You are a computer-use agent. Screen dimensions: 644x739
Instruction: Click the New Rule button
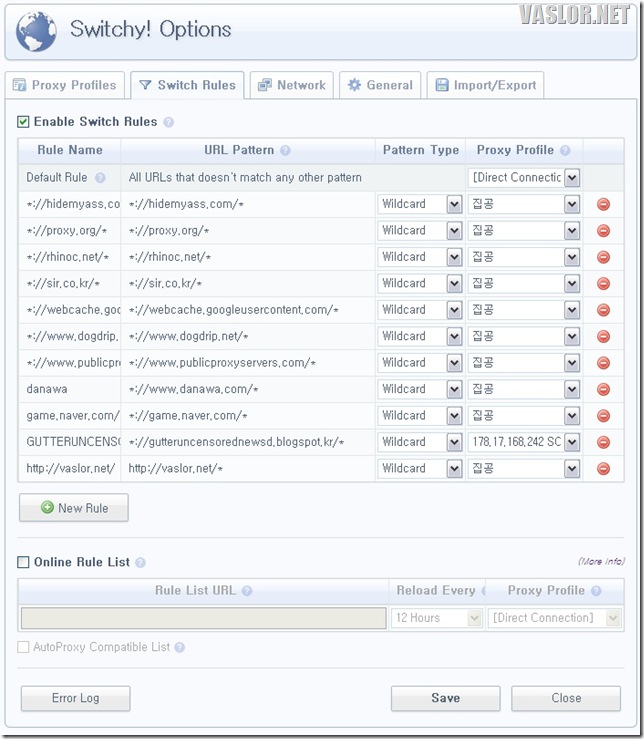click(74, 508)
